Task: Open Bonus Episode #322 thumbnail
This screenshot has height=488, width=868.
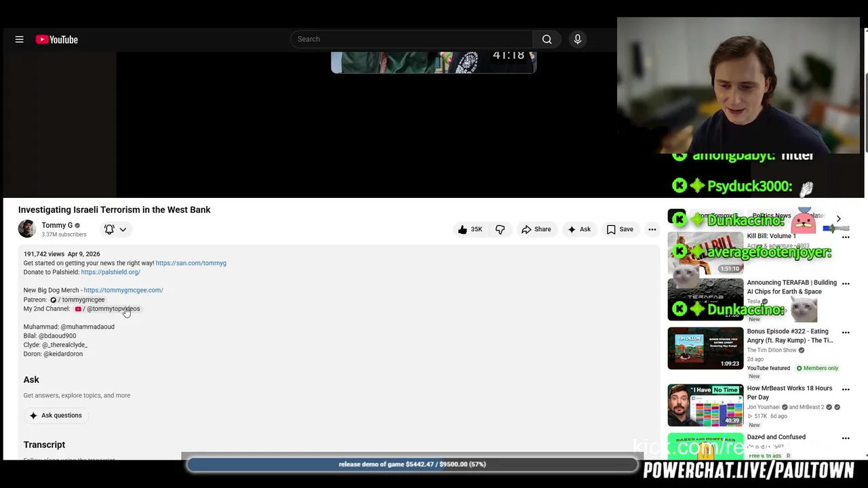Action: point(705,348)
